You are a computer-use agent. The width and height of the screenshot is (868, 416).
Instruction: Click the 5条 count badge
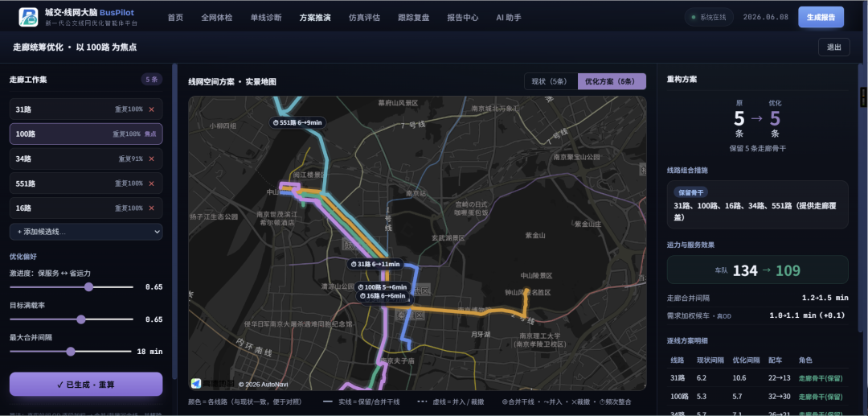pos(152,79)
